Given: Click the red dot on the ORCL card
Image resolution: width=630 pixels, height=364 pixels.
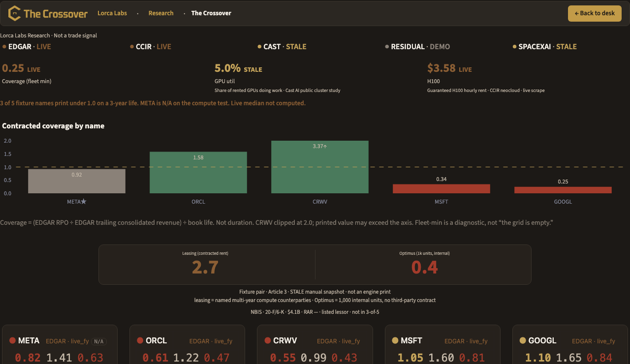Looking at the screenshot, I should [140, 340].
